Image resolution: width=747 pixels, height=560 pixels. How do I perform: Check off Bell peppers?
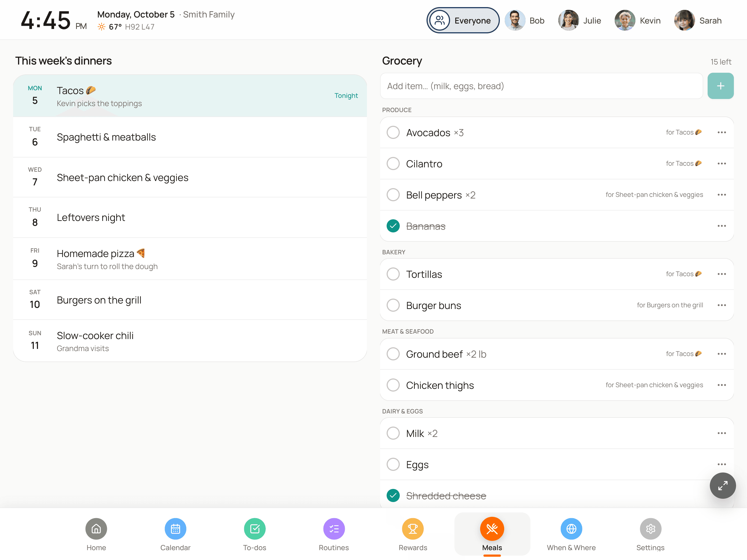(x=393, y=195)
